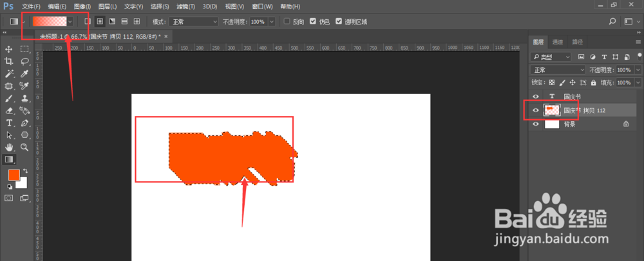Select the Lasso tool
This screenshot has height=261, width=644.
tap(24, 61)
